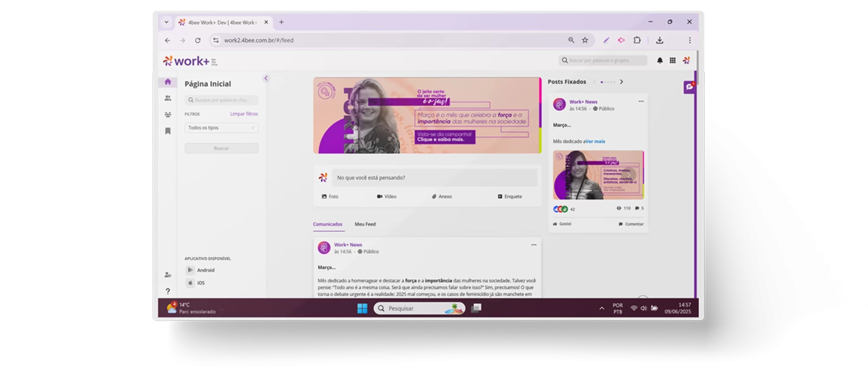Open the feed post options menu
Image resolution: width=868 pixels, height=385 pixels.
pos(534,245)
